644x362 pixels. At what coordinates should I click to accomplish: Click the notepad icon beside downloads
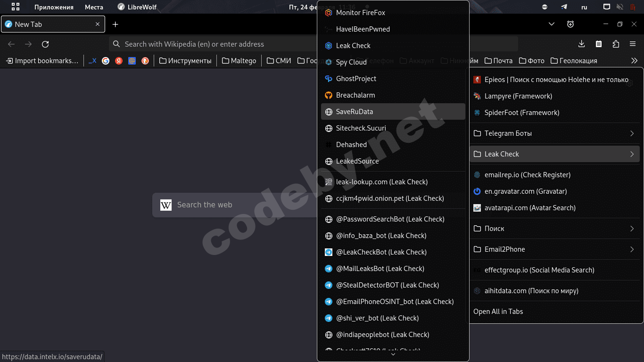[599, 44]
